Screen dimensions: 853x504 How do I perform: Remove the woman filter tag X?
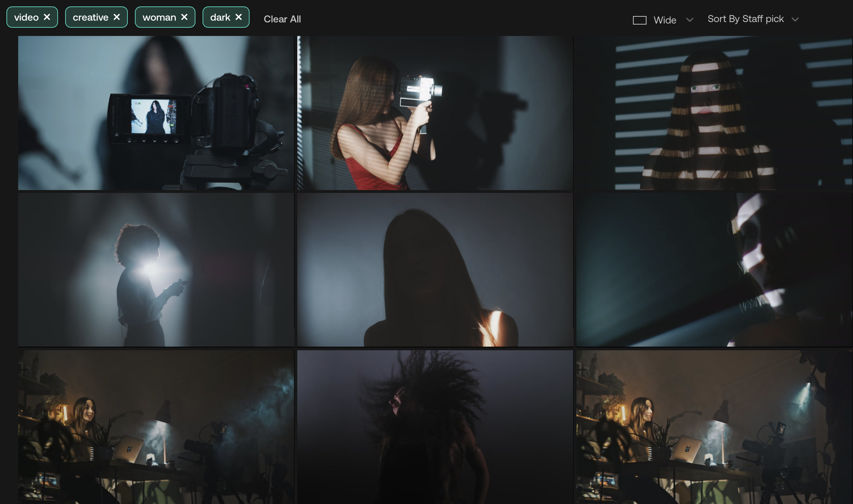point(184,17)
